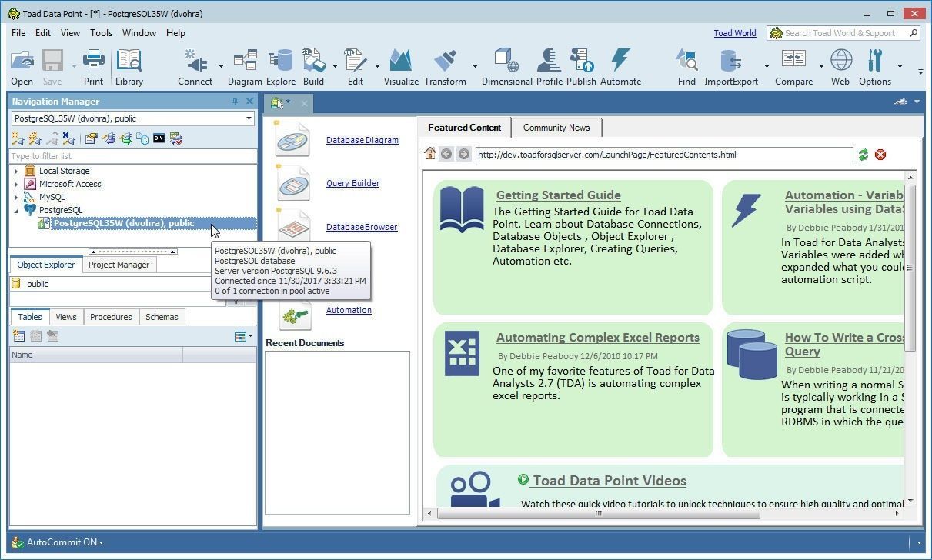932x560 pixels.
Task: Expand the Local Storage tree node
Action: 16,171
